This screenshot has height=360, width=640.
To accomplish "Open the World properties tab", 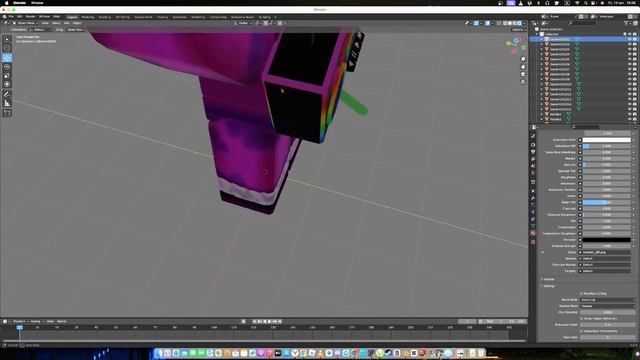I will [533, 173].
